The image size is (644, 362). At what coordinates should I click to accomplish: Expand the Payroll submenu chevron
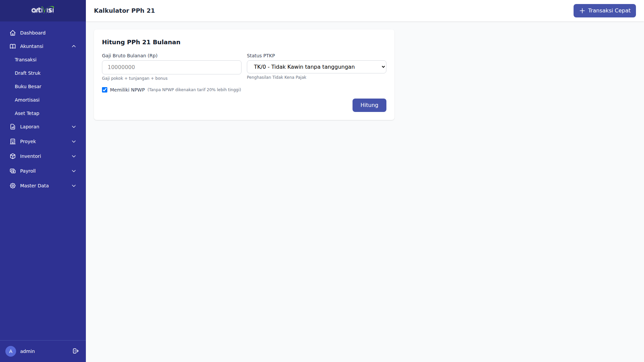74,171
